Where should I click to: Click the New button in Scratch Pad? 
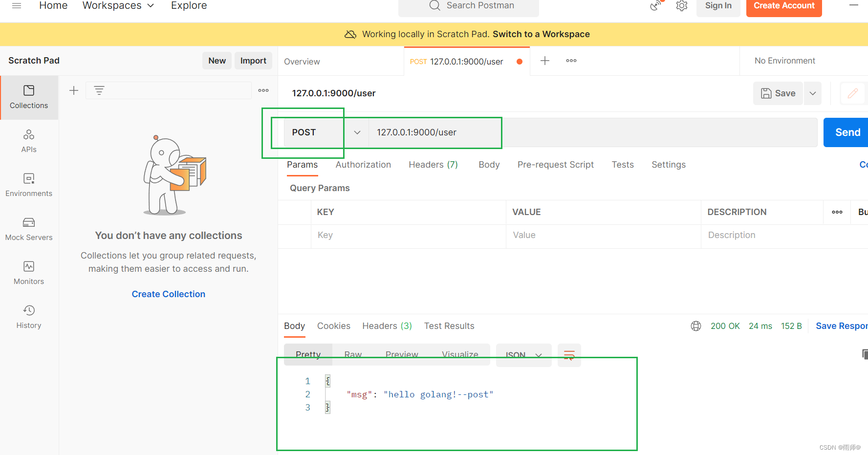coord(217,61)
